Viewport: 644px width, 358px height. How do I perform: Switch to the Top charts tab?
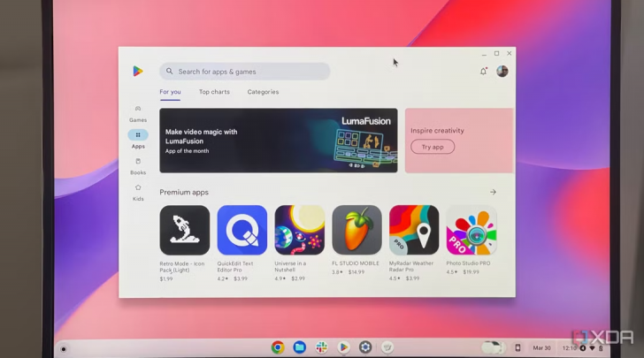click(x=214, y=92)
